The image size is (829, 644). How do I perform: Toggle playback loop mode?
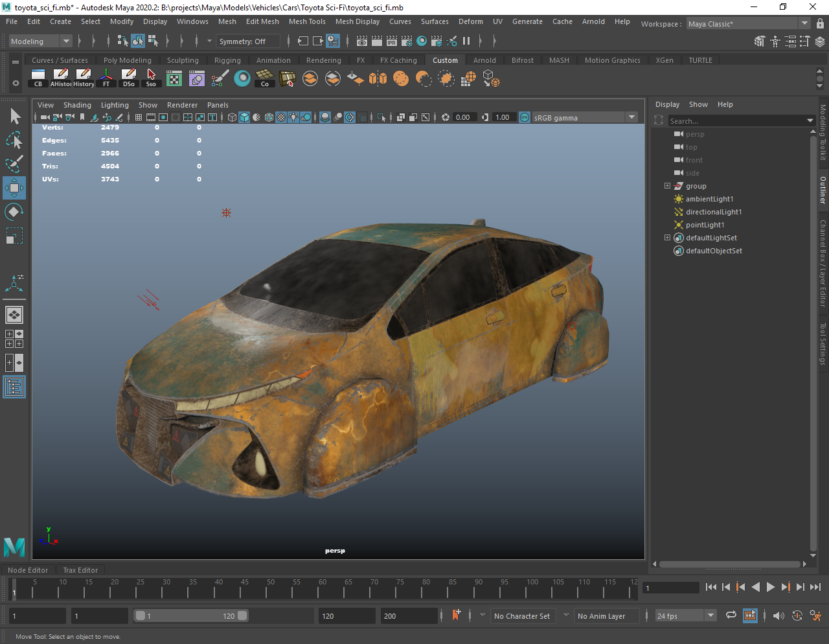[731, 615]
